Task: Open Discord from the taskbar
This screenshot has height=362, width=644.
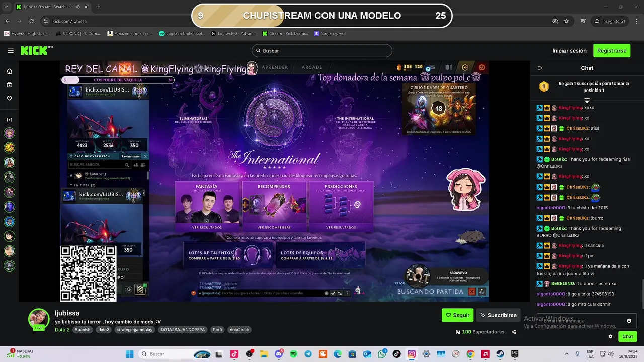Action: click(279, 354)
